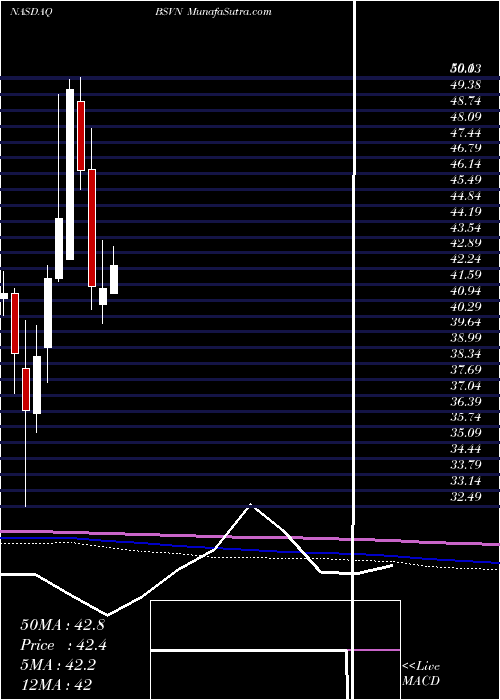Click the 47.44 price axis label
This screenshot has height=700, width=500.
(x=466, y=133)
